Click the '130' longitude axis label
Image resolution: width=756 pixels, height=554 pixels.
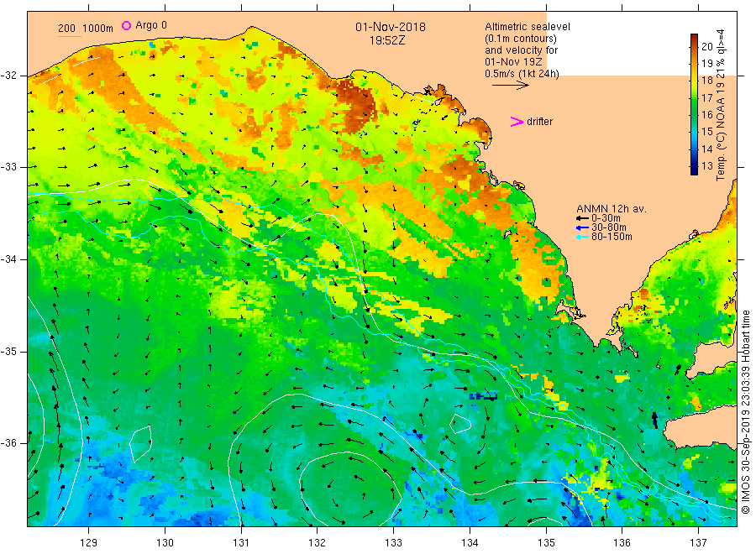[x=165, y=543]
